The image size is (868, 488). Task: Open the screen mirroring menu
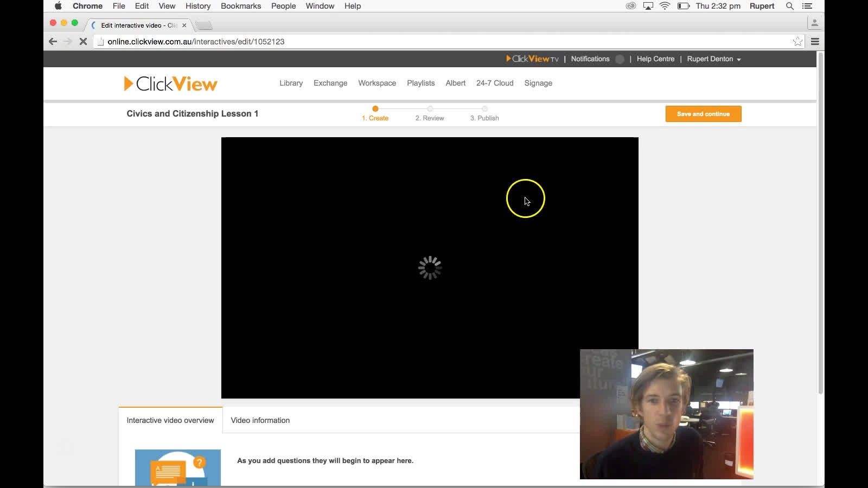648,6
